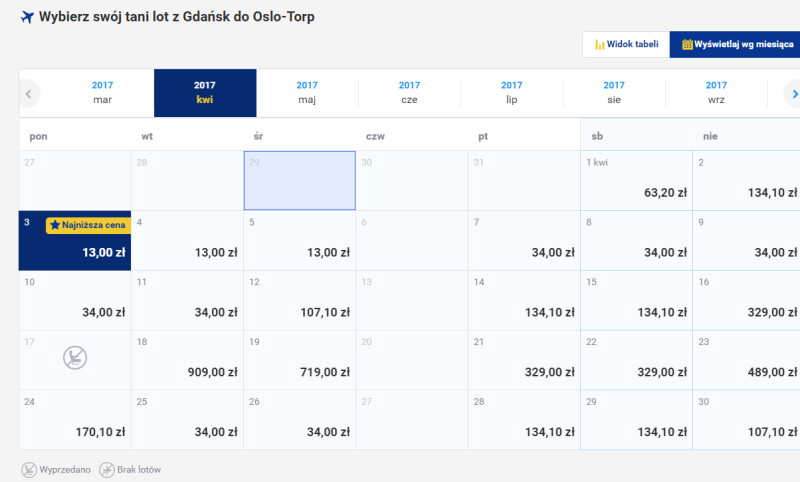Screen dimensions: 800x482
Task: Open the 2017 maj month tab
Action: pos(307,93)
